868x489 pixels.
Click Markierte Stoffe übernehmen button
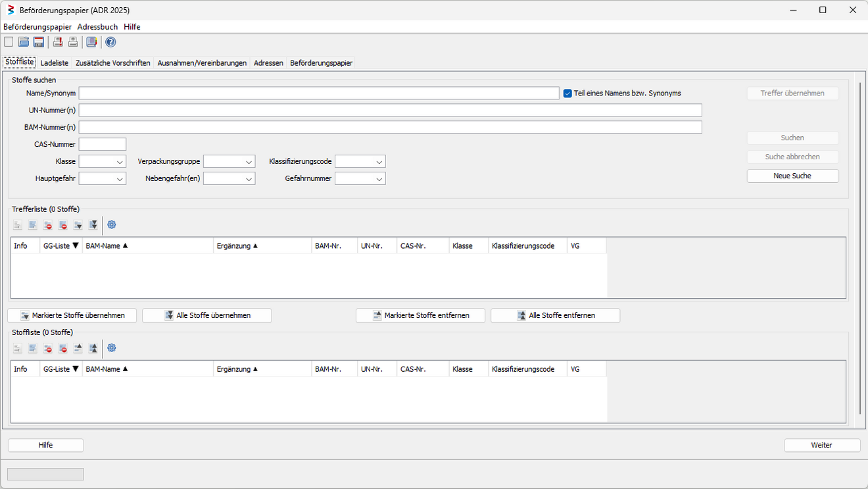[x=72, y=315]
